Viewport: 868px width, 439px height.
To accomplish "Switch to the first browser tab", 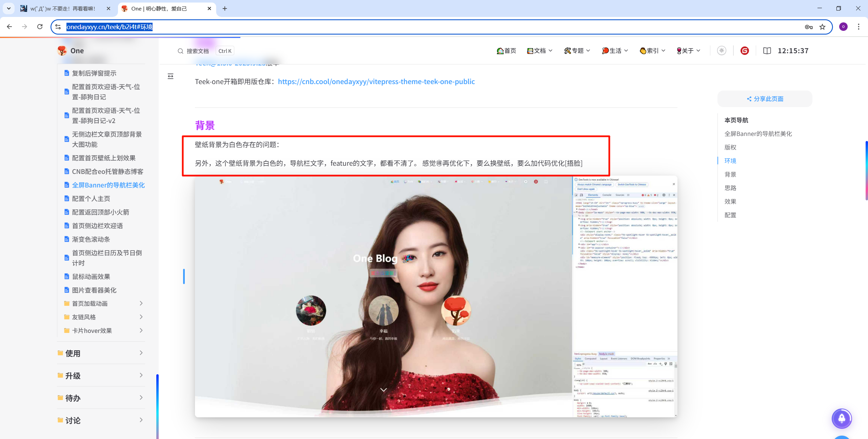I will pyautogui.click(x=63, y=8).
